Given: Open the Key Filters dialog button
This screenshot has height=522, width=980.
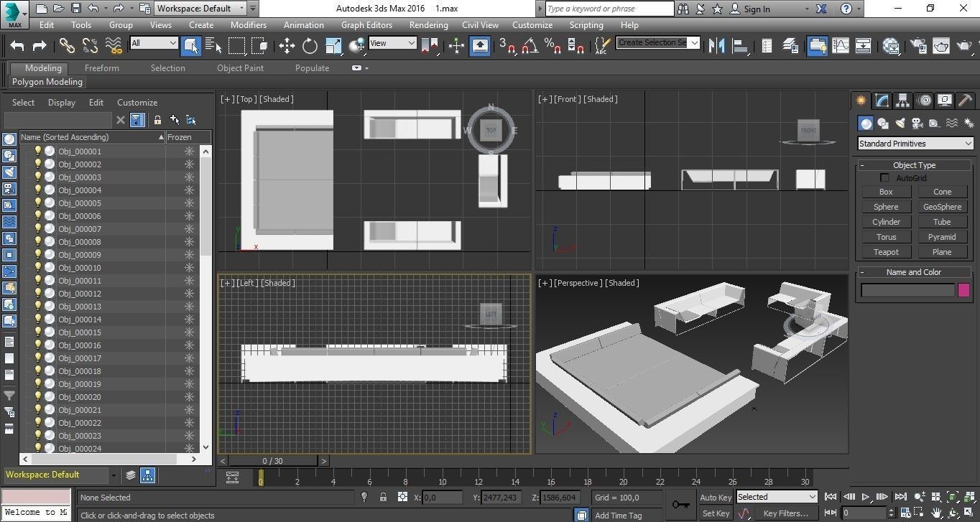Looking at the screenshot, I should coord(786,513).
